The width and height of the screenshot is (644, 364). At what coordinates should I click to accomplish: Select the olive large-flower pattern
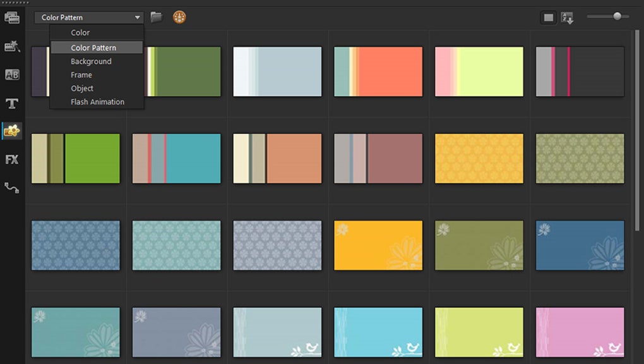[479, 246]
